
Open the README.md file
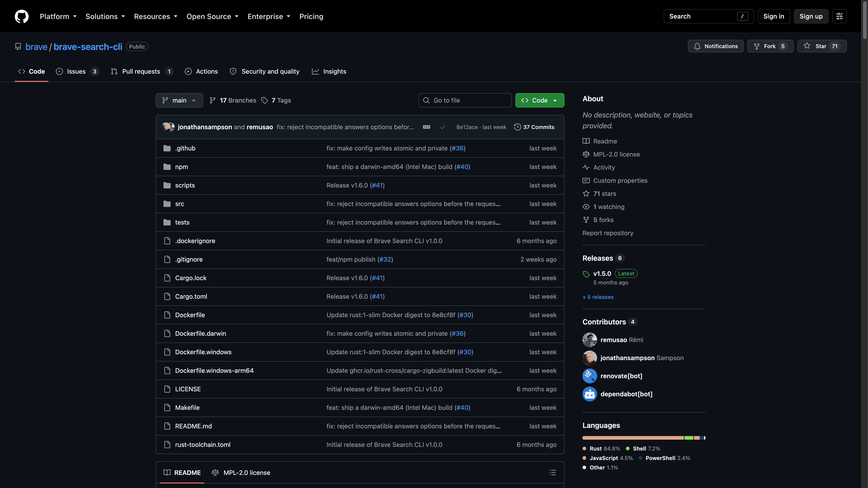pos(193,426)
